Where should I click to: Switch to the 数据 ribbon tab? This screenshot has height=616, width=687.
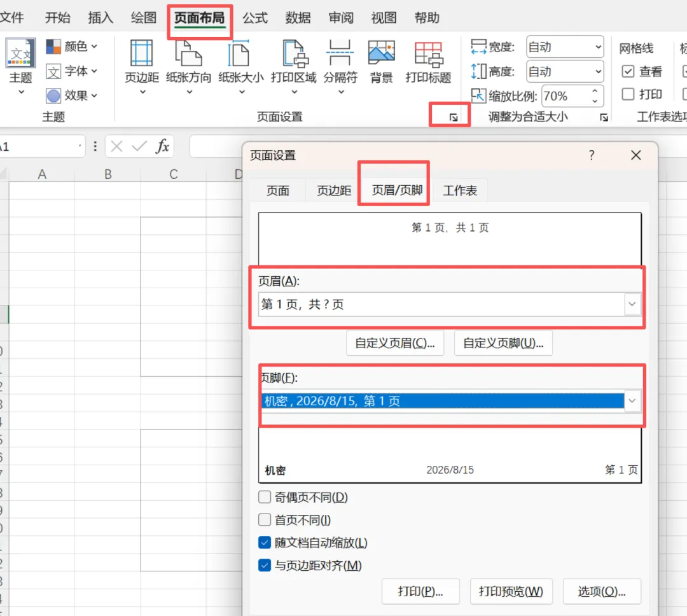coord(298,18)
